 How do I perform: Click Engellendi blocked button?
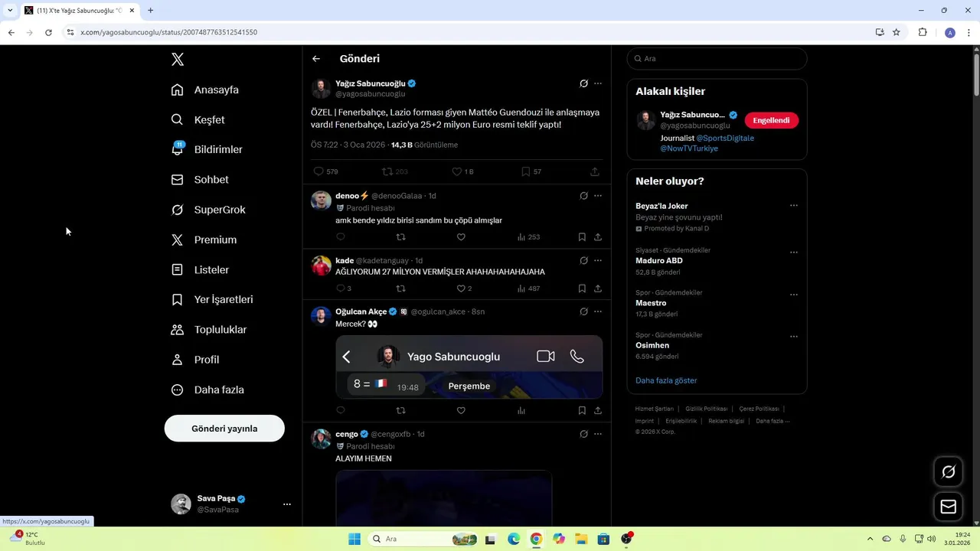[x=772, y=120]
